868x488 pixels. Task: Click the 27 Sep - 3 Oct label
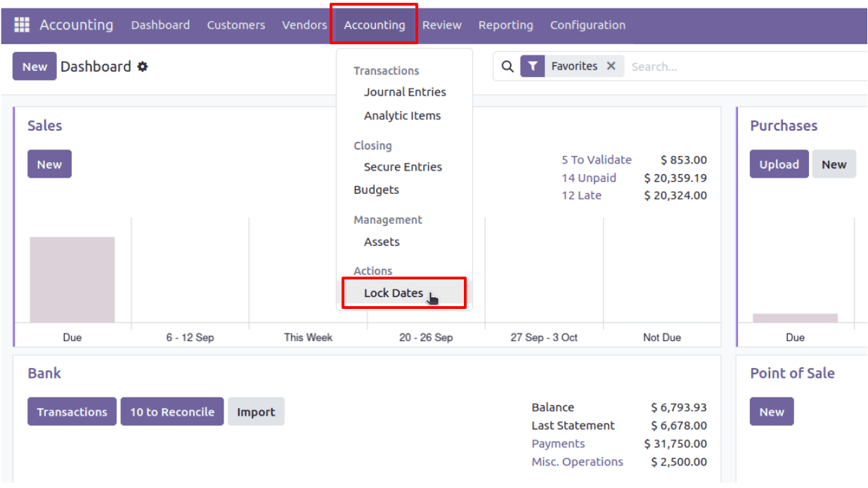(544, 338)
